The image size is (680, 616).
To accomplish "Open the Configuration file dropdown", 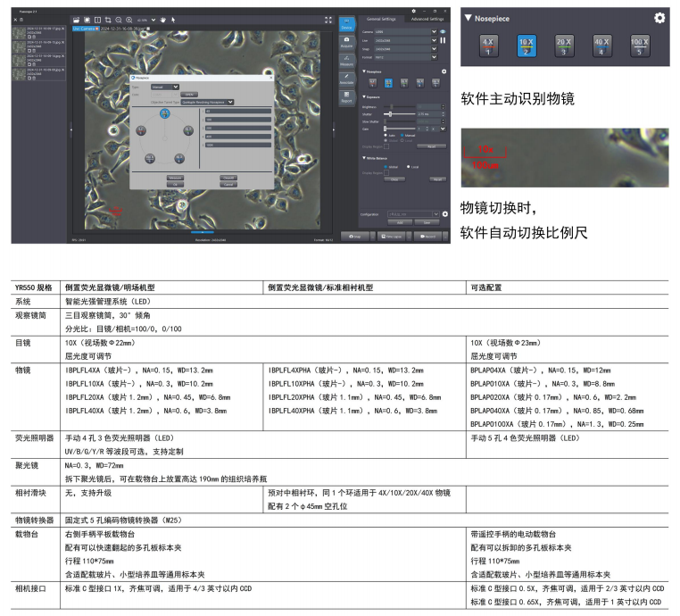I will point(413,214).
